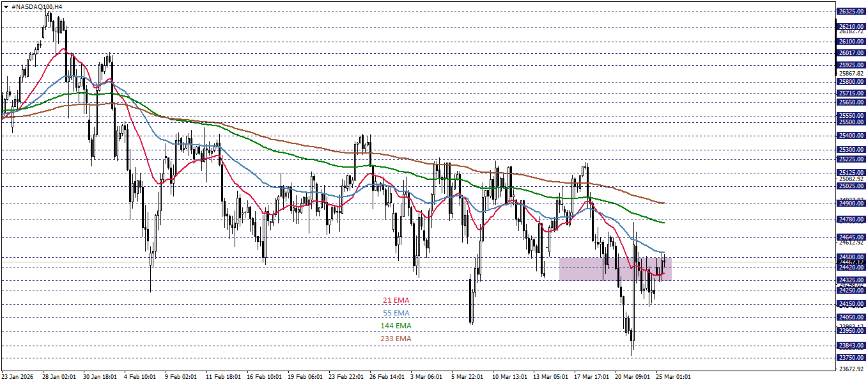Click the 24500.00 price level label
The height and width of the screenshot is (384, 868).
[x=851, y=257]
